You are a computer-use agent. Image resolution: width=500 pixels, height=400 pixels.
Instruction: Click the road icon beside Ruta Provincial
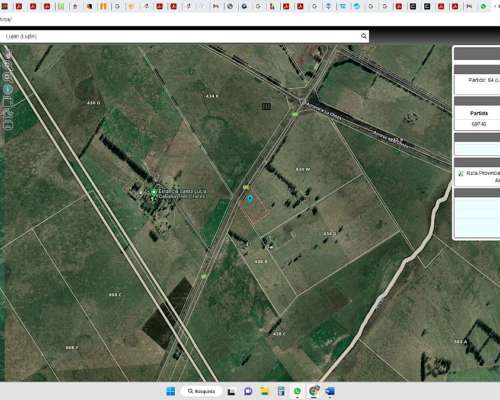click(461, 173)
